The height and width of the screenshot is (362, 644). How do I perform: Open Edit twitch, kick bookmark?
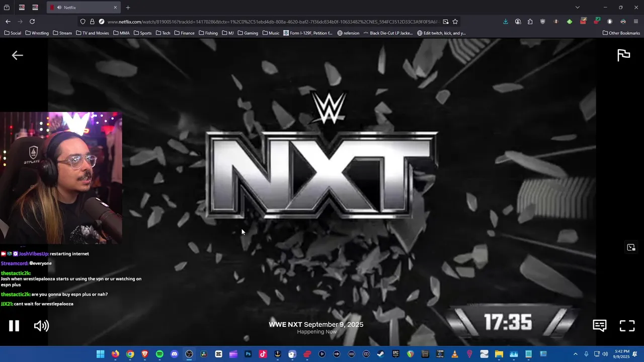click(441, 33)
